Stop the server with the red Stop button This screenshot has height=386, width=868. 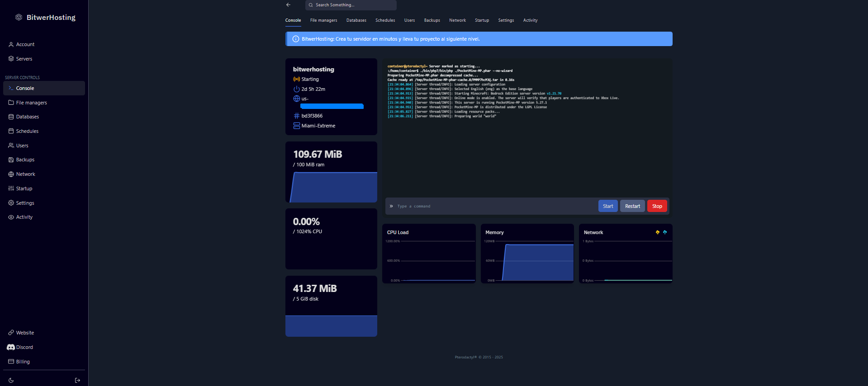point(657,206)
